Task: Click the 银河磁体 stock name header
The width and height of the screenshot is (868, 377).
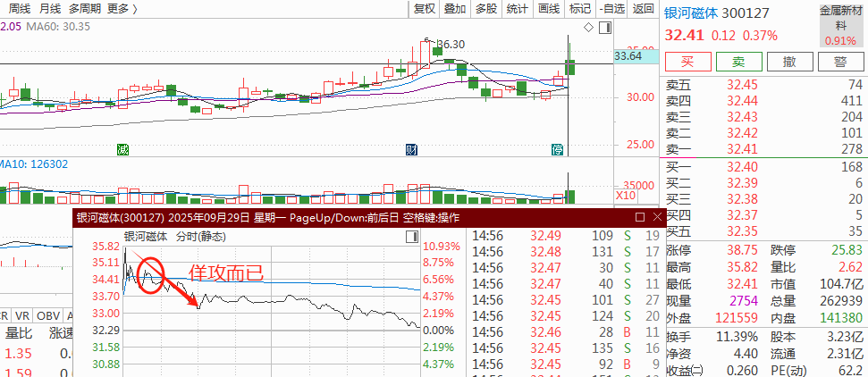Action: point(690,13)
